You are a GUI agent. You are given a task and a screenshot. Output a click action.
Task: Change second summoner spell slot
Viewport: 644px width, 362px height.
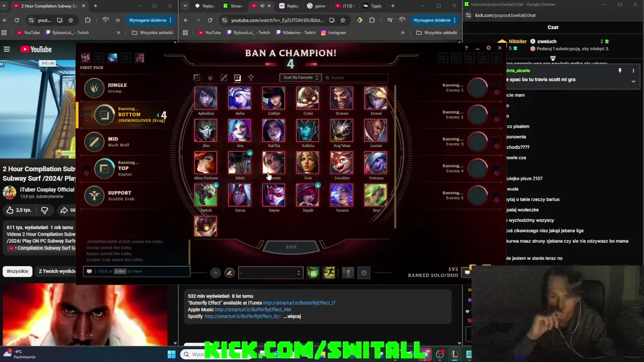pyautogui.click(x=329, y=273)
